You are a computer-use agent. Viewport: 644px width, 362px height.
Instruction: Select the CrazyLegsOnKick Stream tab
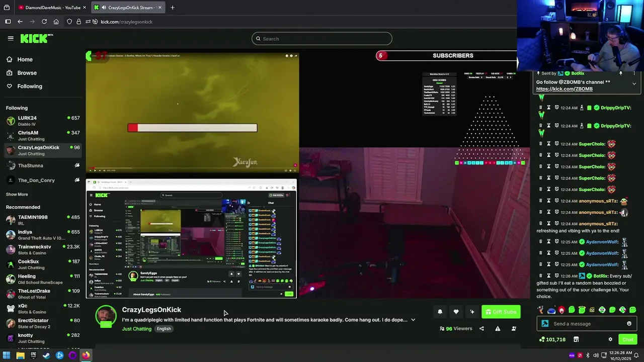129,8
